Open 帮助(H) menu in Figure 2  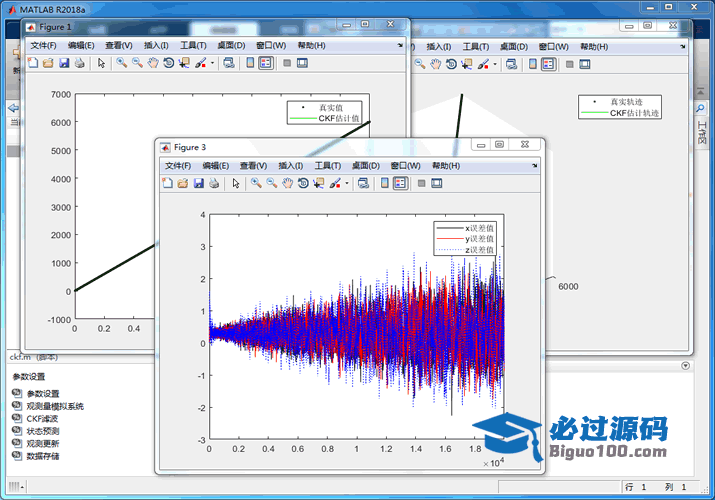(x=594, y=47)
